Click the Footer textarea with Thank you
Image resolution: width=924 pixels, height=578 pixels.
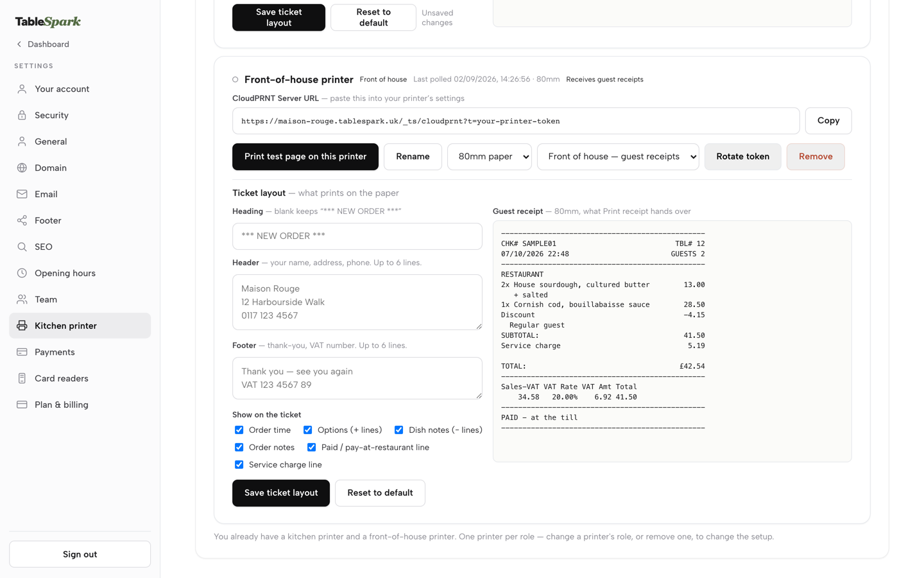coord(357,378)
